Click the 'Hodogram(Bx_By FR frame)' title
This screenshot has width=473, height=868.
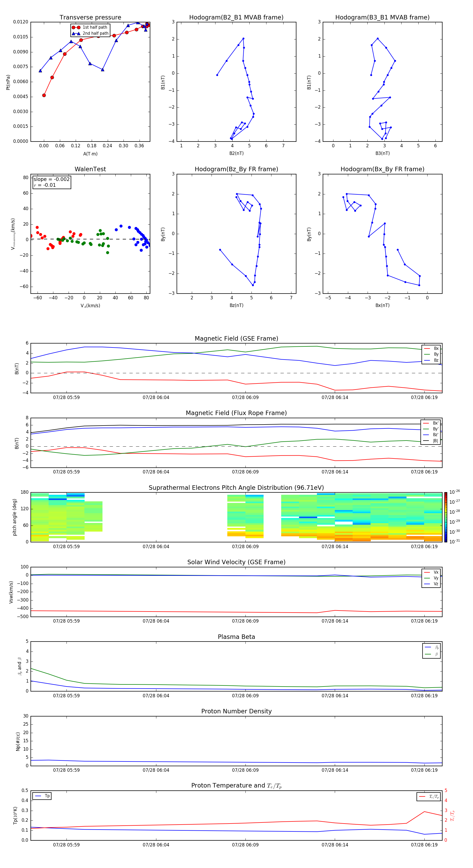click(x=382, y=169)
